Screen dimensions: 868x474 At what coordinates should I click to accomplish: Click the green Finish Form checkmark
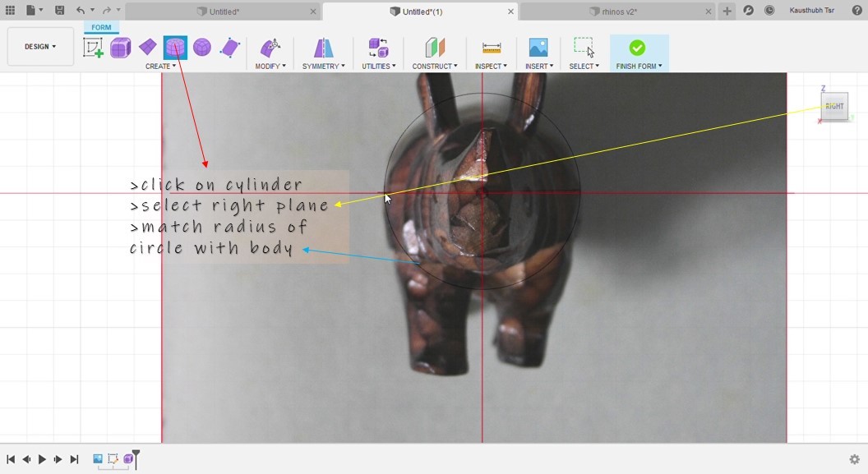pos(637,48)
